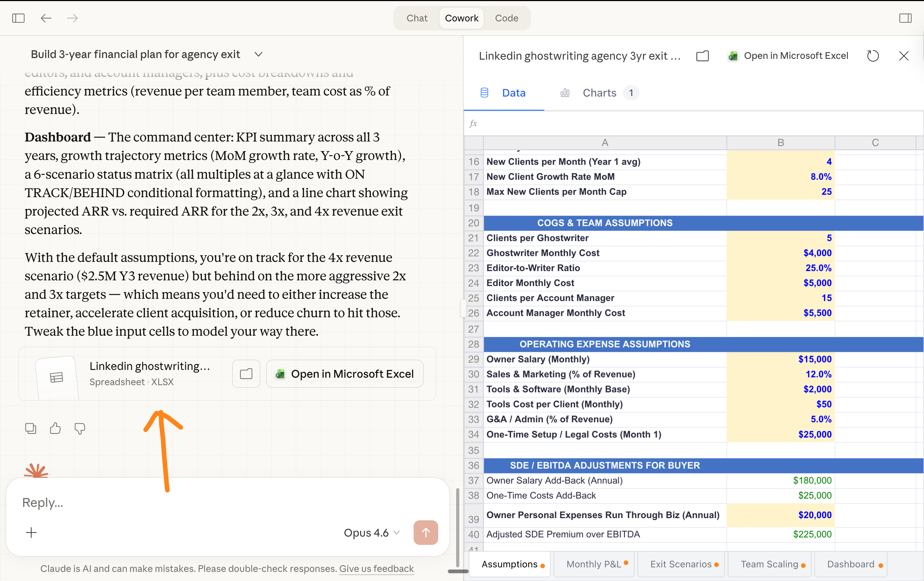The width and height of the screenshot is (924, 581).
Task: Click the Give us feedback link
Action: (376, 568)
